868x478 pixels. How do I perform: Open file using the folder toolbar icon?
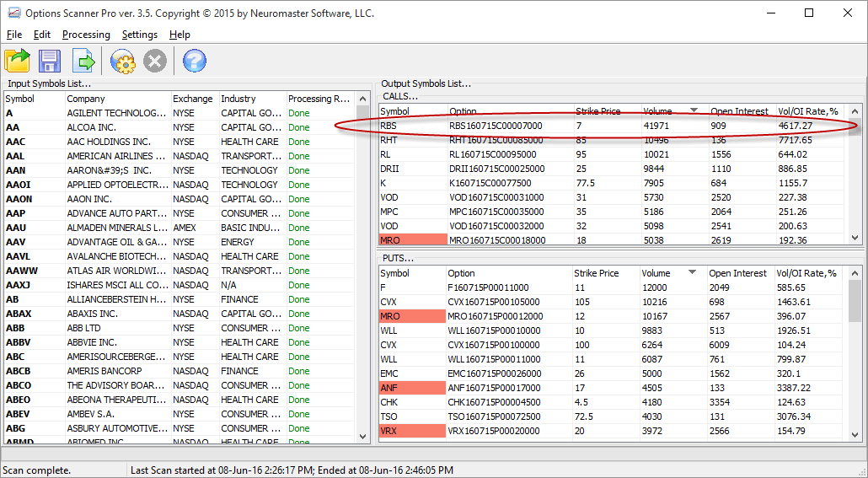[x=17, y=61]
